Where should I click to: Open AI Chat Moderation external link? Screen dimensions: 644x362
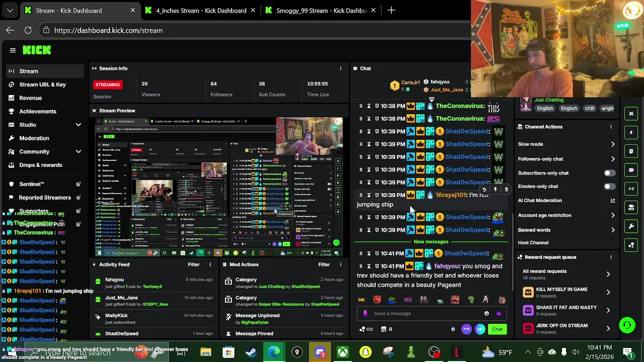click(613, 201)
